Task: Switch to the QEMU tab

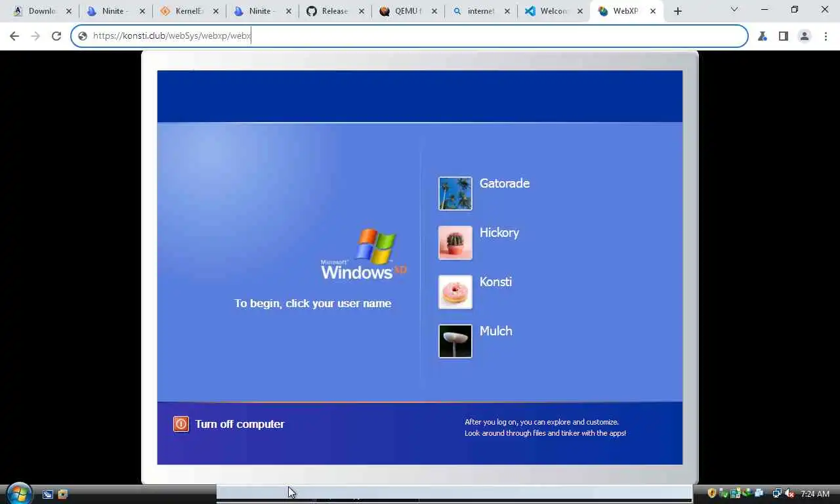Action: (408, 11)
